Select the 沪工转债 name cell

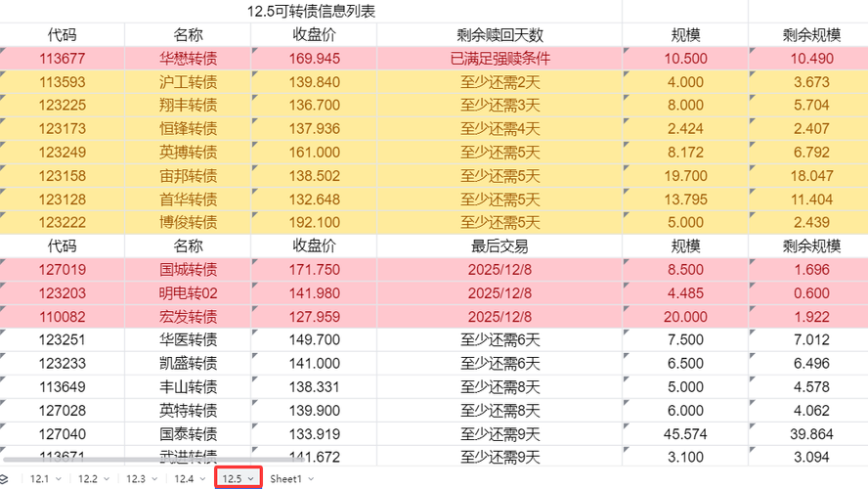click(189, 82)
